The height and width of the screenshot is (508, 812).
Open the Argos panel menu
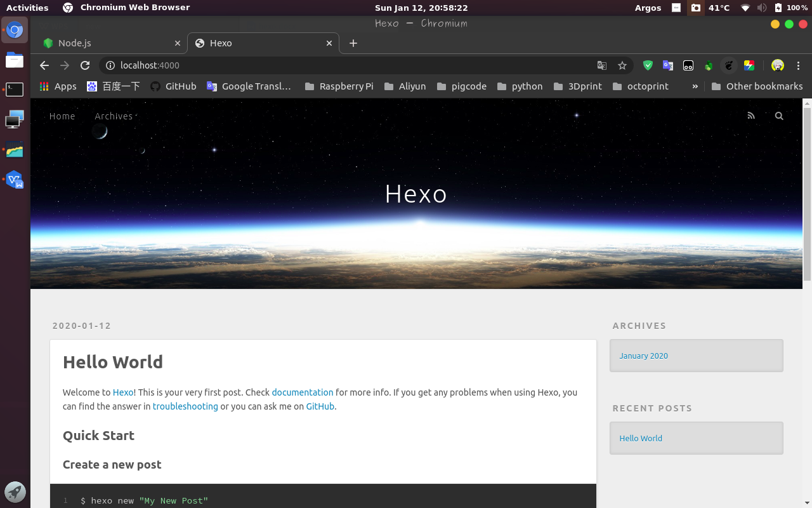(648, 8)
